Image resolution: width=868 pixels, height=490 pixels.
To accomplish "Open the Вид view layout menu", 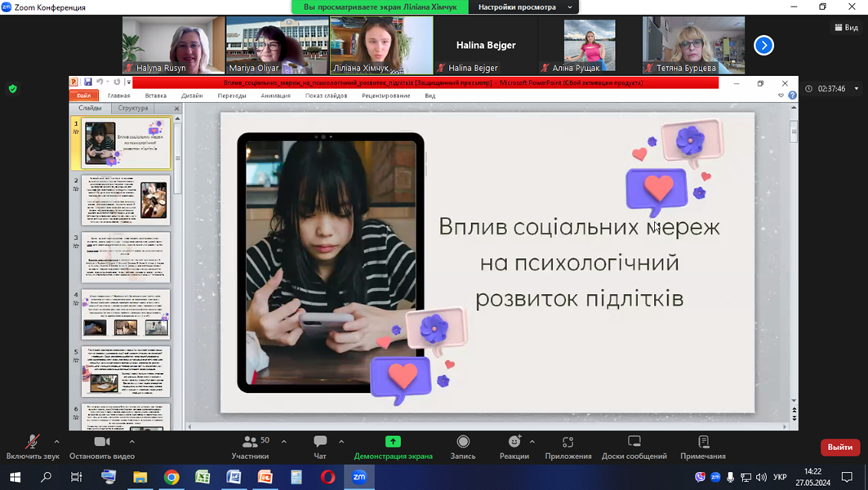I will pyautogui.click(x=846, y=28).
